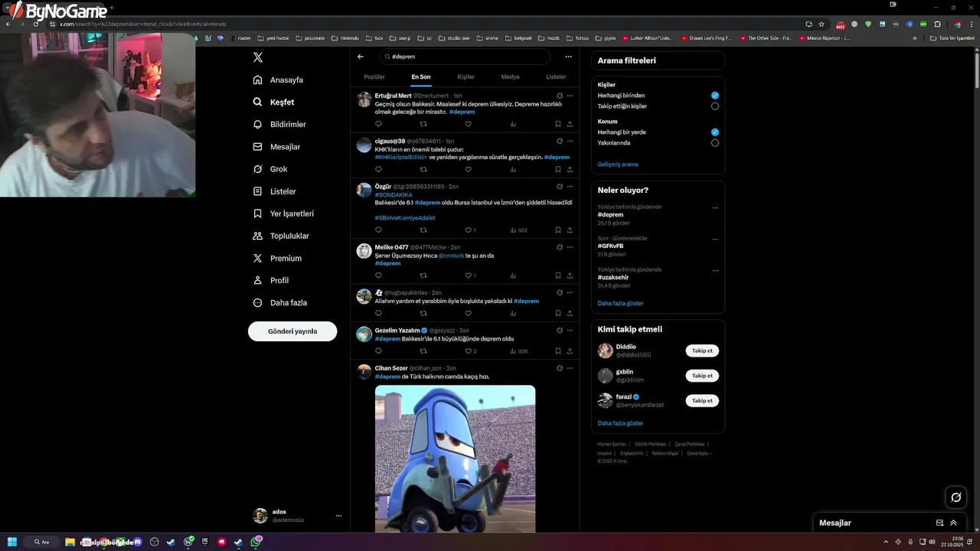The width and height of the screenshot is (980, 551).
Task: Reply to Ertuğrul Mert's post
Action: click(x=378, y=124)
